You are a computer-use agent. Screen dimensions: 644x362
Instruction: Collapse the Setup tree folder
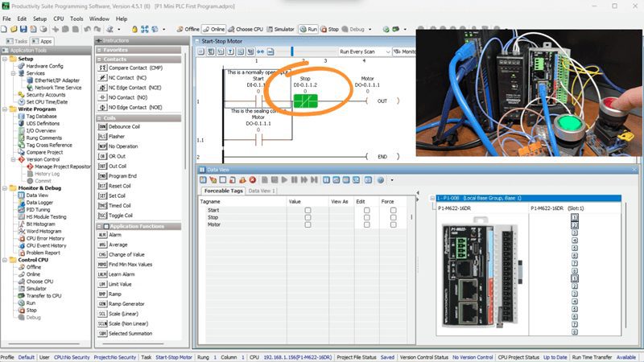[x=5, y=59]
